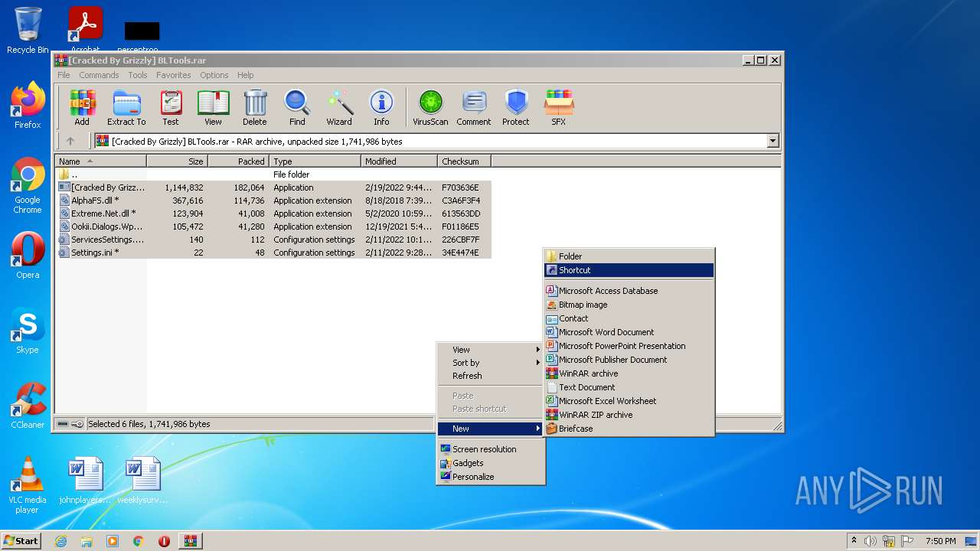Go up one folder level arrow

point(70,141)
